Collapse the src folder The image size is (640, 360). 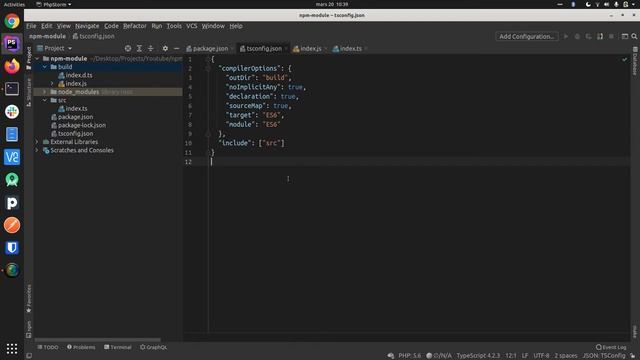click(x=45, y=100)
